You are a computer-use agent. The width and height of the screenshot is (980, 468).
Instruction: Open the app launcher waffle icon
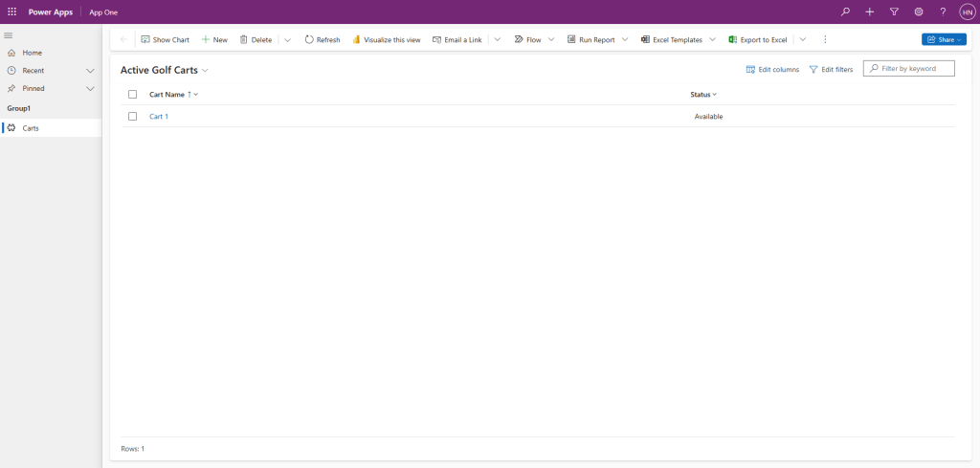[x=11, y=11]
